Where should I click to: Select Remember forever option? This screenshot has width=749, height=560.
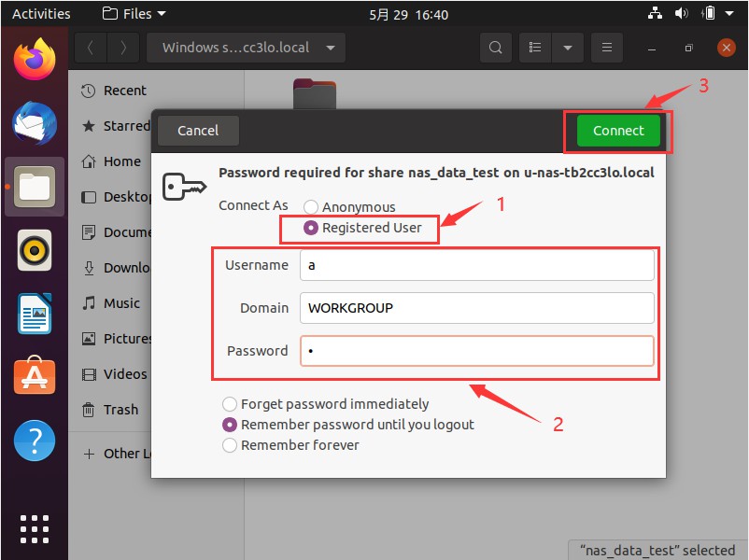[229, 445]
